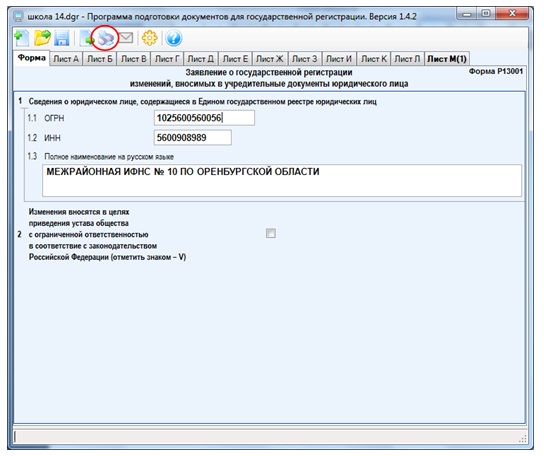544x456 pixels.
Task: Tick the LLC charter compliance checkbox
Action: coord(271,233)
